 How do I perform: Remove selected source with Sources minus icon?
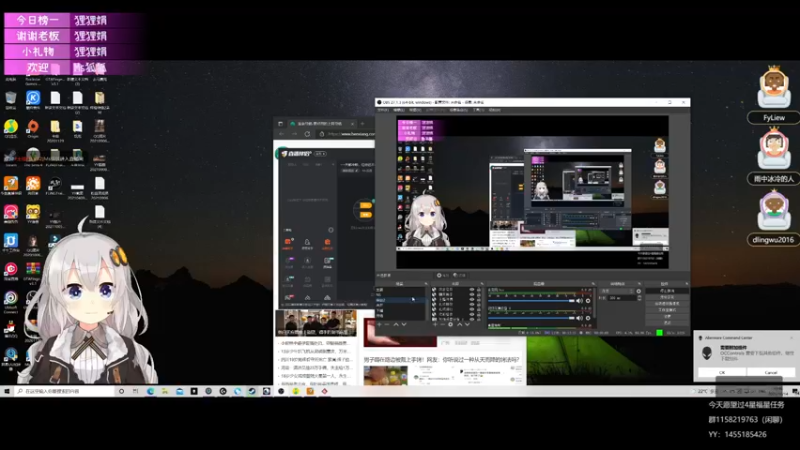click(443, 324)
